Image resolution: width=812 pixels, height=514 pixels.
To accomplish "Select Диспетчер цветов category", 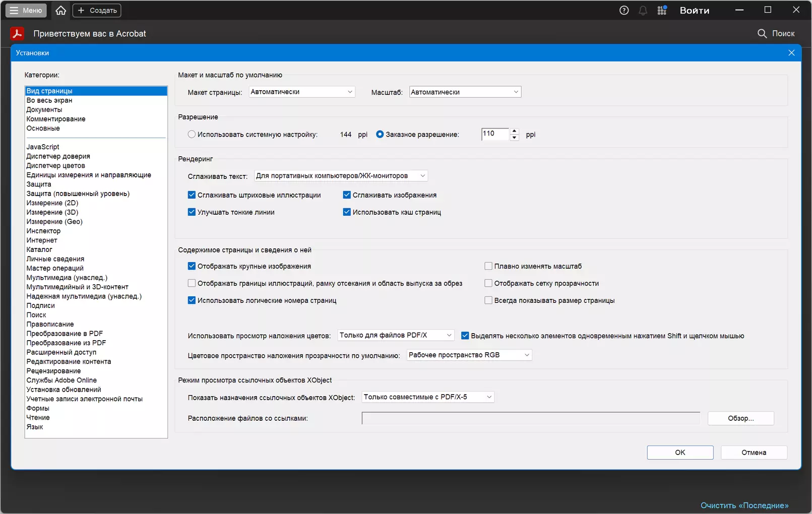I will click(56, 165).
